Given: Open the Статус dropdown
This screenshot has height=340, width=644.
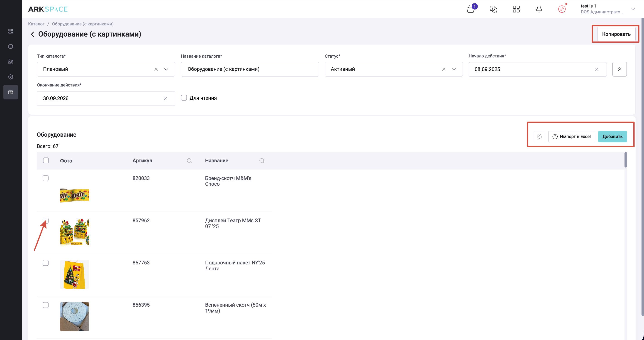Looking at the screenshot, I should click(454, 69).
